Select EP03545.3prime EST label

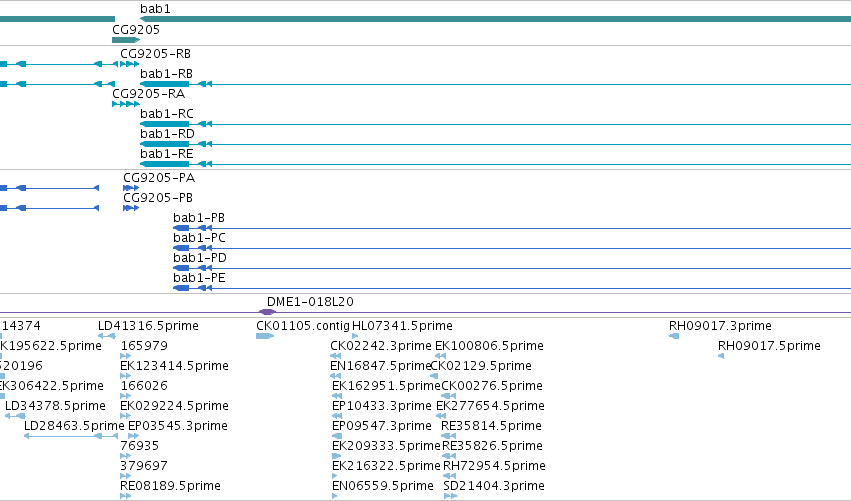point(177,426)
